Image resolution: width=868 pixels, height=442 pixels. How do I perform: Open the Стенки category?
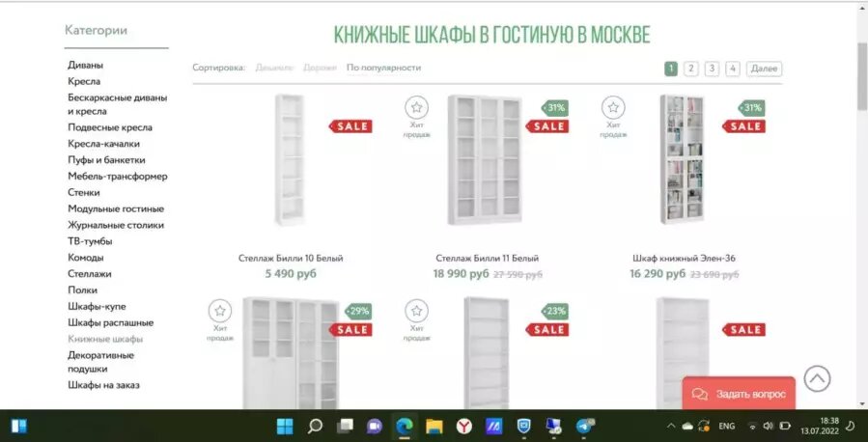(84, 192)
